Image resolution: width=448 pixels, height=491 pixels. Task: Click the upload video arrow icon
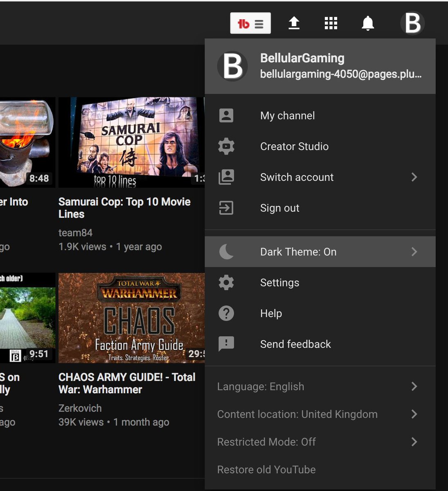pyautogui.click(x=294, y=23)
